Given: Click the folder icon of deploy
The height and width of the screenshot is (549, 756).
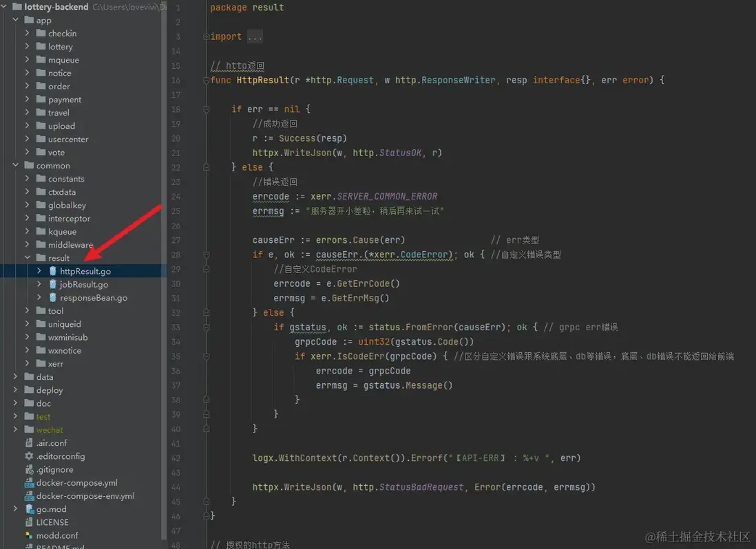Looking at the screenshot, I should (x=30, y=390).
